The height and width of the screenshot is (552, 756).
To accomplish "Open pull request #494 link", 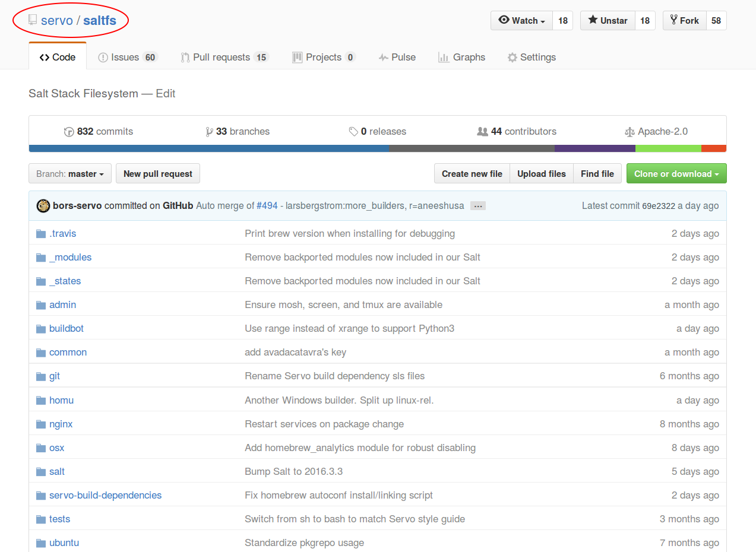I will point(267,206).
